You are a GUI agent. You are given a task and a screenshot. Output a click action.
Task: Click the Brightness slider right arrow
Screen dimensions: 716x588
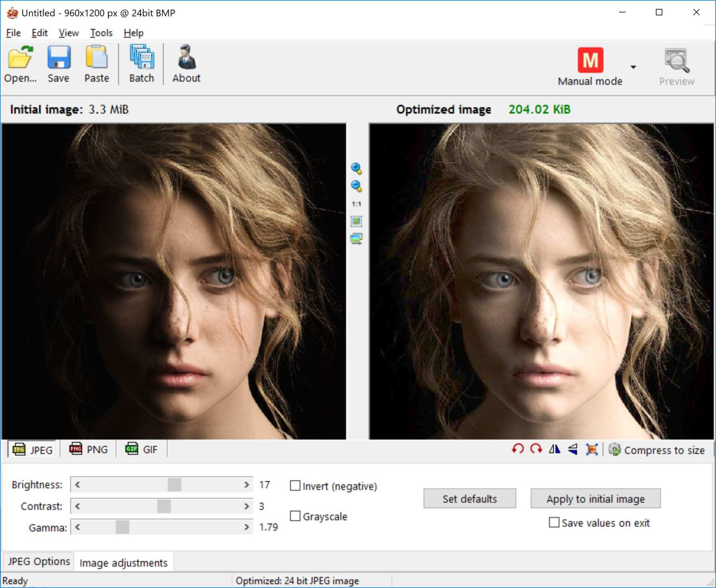click(247, 485)
